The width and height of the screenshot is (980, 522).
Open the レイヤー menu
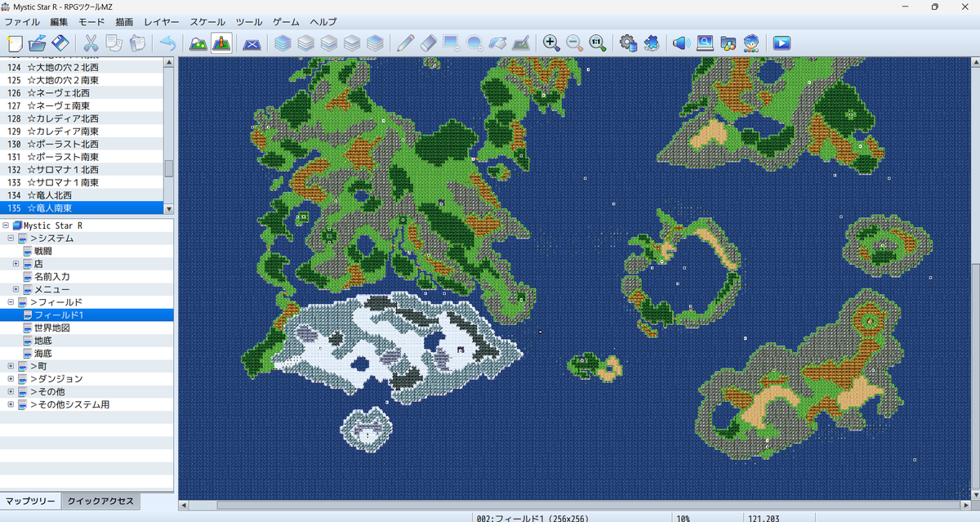pyautogui.click(x=162, y=22)
